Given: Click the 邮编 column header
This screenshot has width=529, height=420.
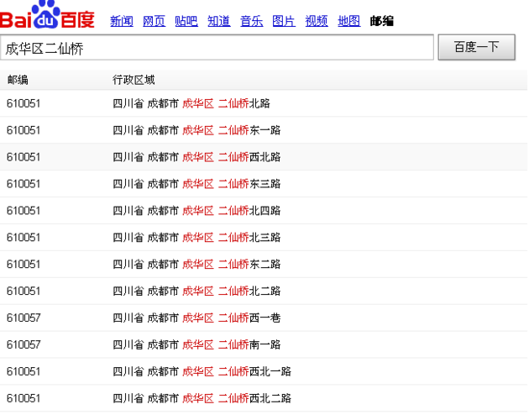Looking at the screenshot, I should point(18,80).
